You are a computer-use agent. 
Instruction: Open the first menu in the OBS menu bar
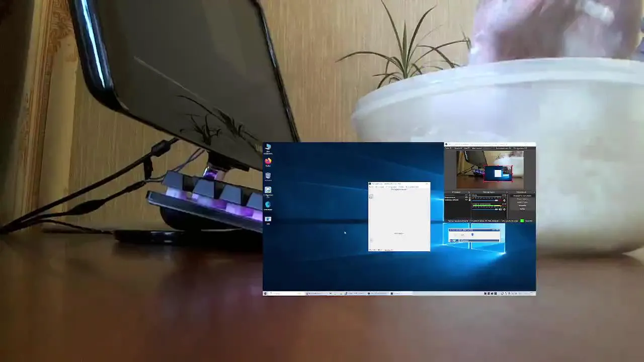448,148
